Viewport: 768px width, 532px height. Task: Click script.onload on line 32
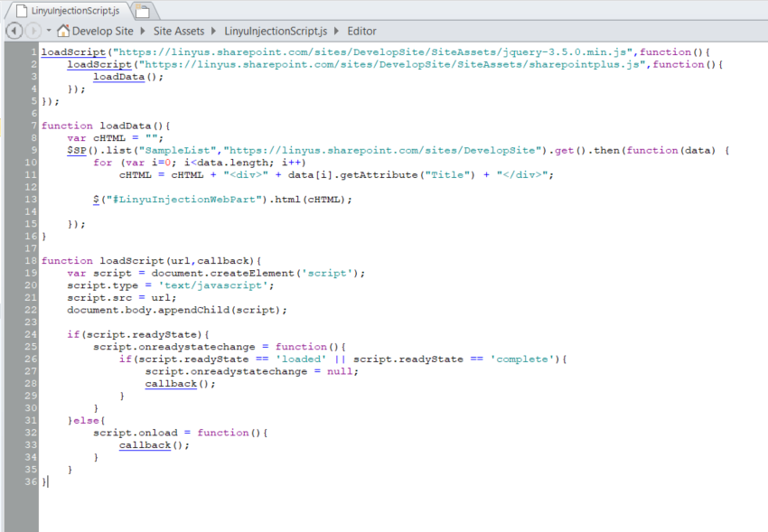[136, 433]
